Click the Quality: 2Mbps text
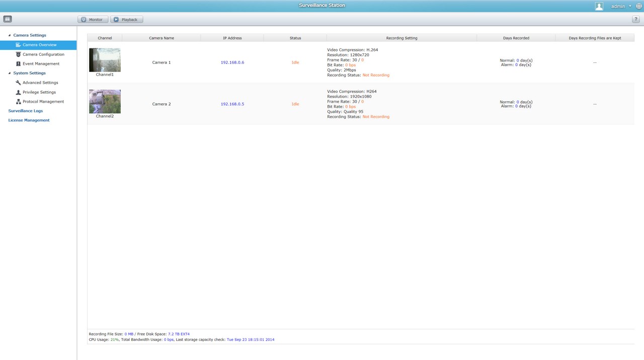The height and width of the screenshot is (360, 644). (x=342, y=70)
